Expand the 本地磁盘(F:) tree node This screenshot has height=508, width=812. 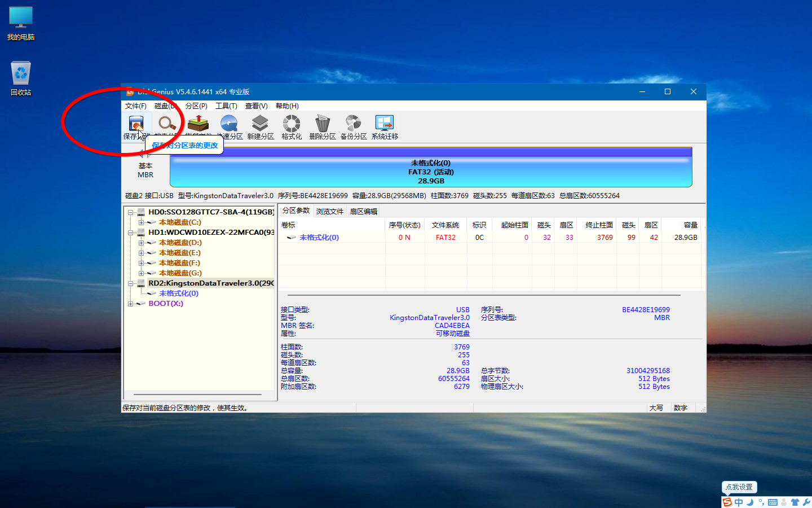point(141,263)
